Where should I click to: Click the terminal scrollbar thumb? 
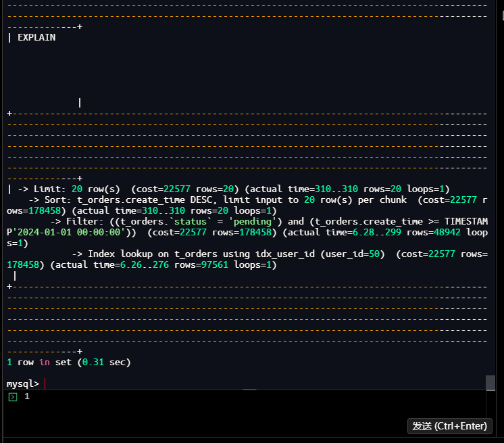click(490, 383)
